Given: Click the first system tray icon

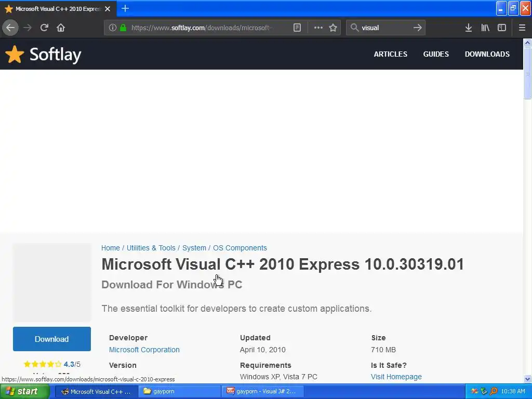Looking at the screenshot, I should pos(475,392).
